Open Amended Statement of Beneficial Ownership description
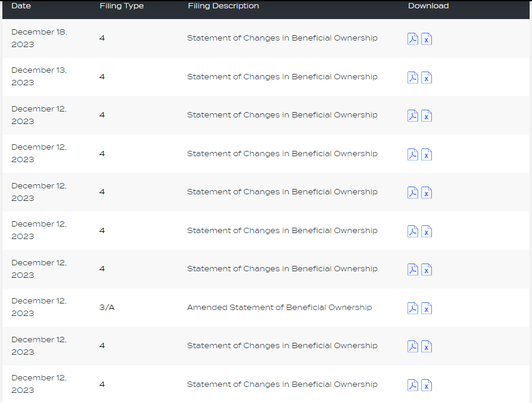This screenshot has height=403, width=532. (x=279, y=308)
